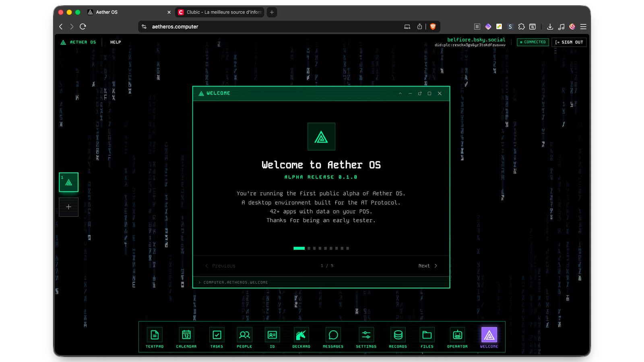Open the browser hamburger menu
The height and width of the screenshot is (362, 644).
pyautogui.click(x=583, y=27)
